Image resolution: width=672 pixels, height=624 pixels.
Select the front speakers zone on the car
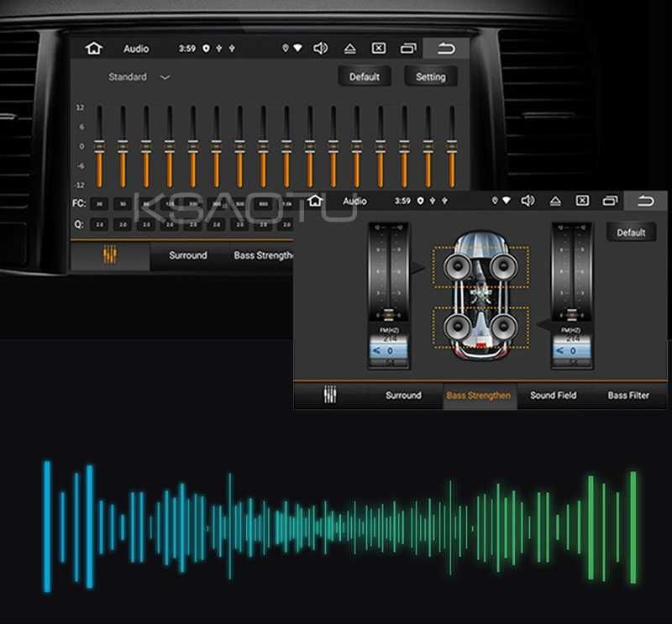pyautogui.click(x=480, y=266)
